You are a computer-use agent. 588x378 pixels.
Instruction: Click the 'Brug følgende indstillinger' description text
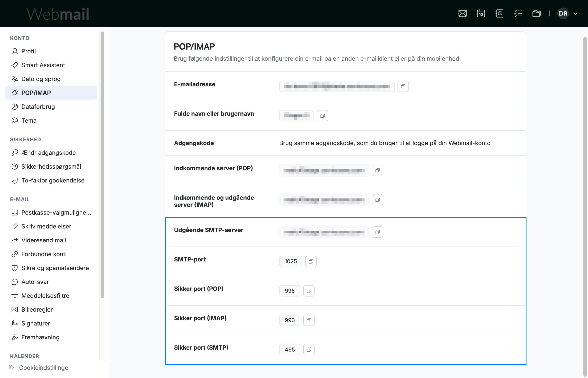click(x=317, y=59)
